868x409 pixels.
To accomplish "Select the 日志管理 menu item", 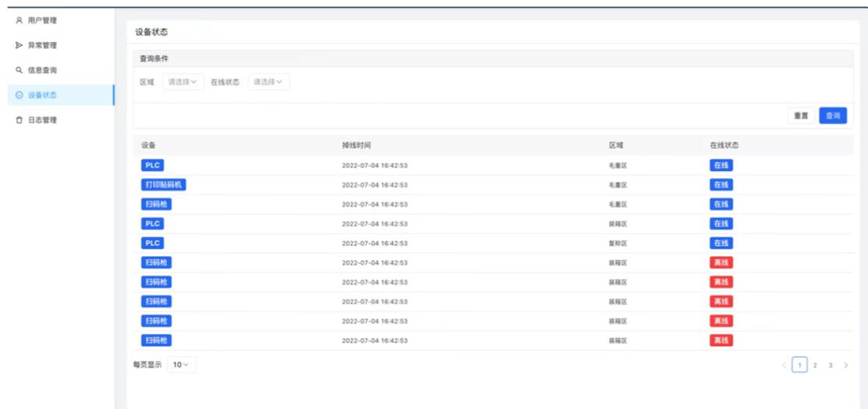I will pyautogui.click(x=42, y=120).
